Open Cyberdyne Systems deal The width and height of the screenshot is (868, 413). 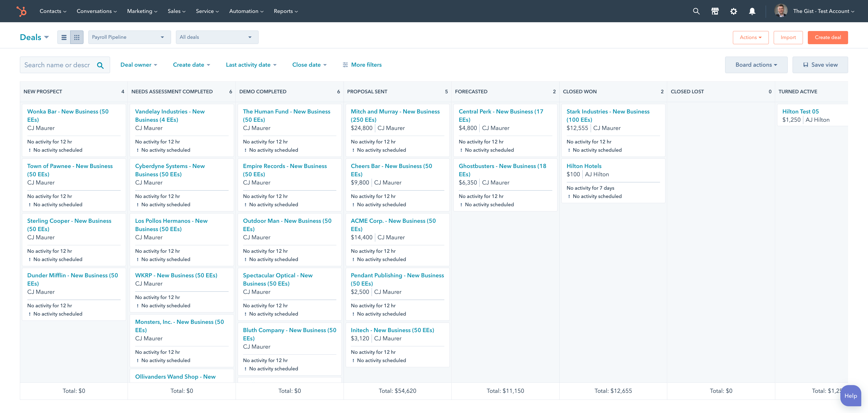tap(170, 170)
